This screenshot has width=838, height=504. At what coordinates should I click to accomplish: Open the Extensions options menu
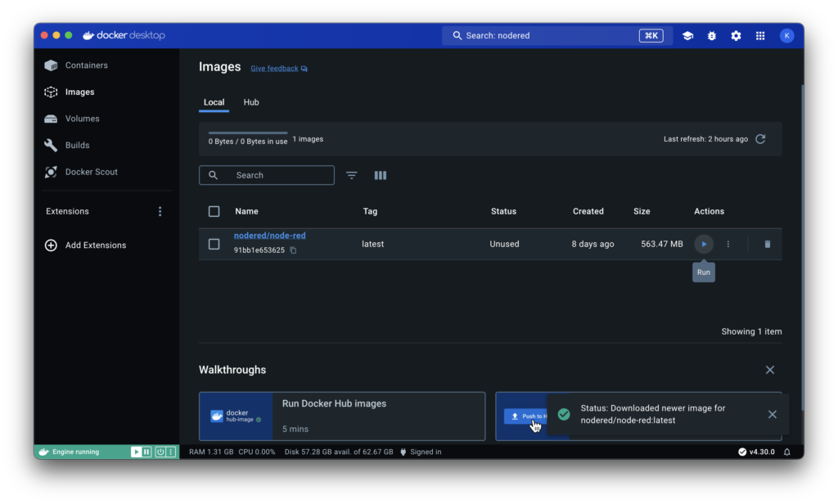[160, 212]
